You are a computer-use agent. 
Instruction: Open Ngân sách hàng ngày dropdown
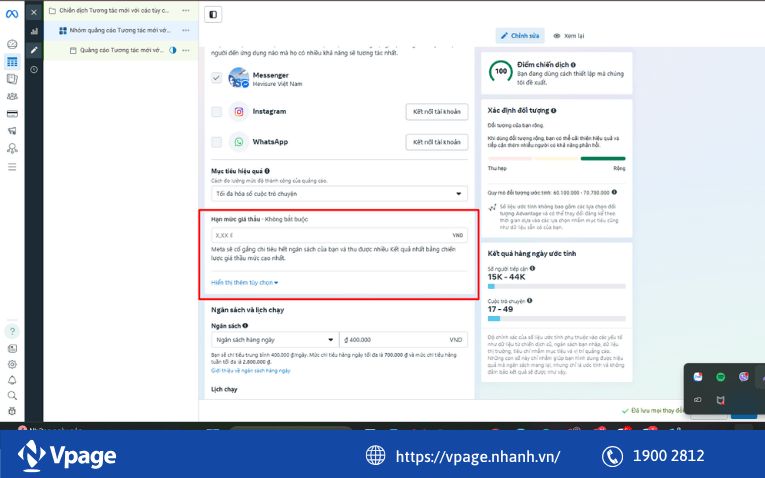coord(275,339)
